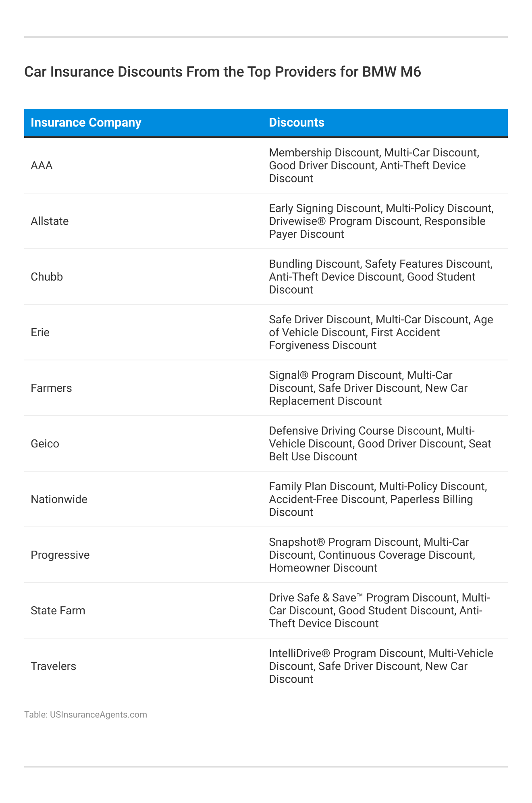532x803 pixels.
Task: Select State Farm's Drive Safe & Save discounts
Action: 379,611
